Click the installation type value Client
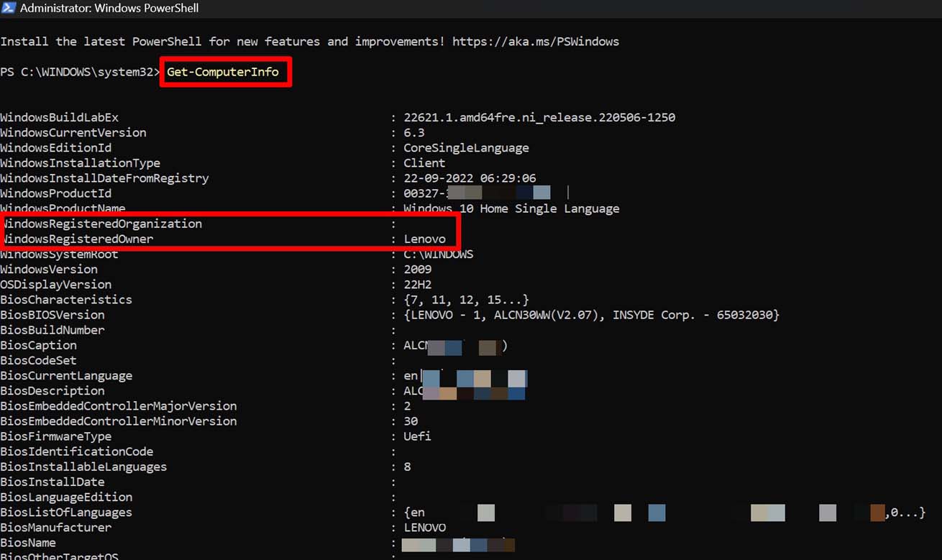This screenshot has height=560, width=942. pos(424,163)
